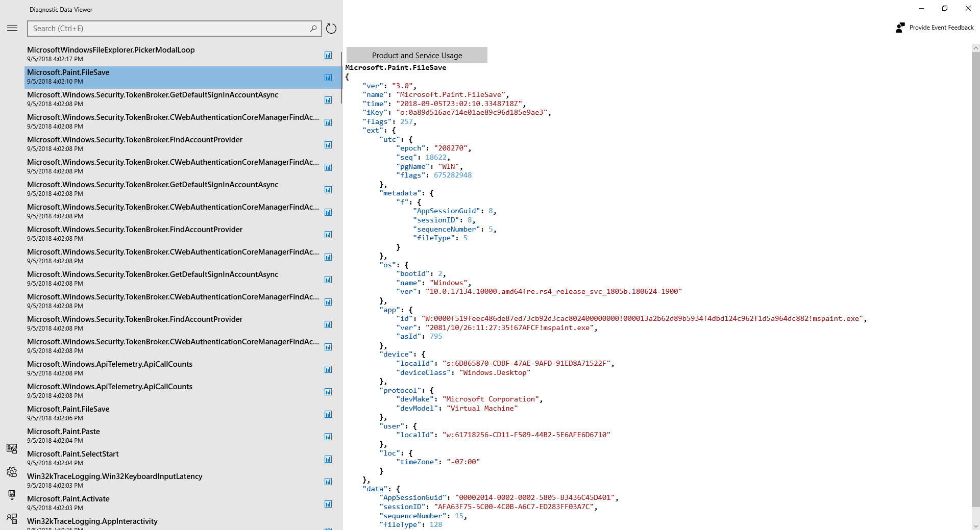Click the Provide Event Feedback link
This screenshot has width=980, height=530.
[941, 28]
